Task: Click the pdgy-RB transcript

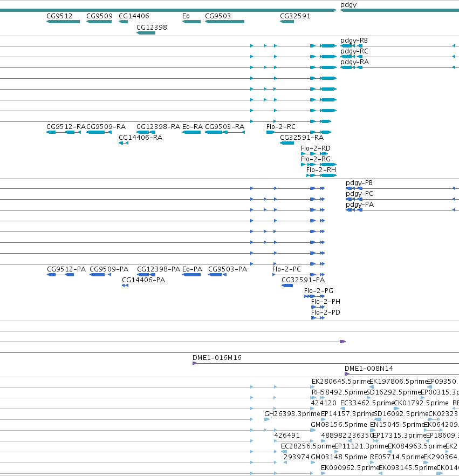Action: [x=400, y=46]
